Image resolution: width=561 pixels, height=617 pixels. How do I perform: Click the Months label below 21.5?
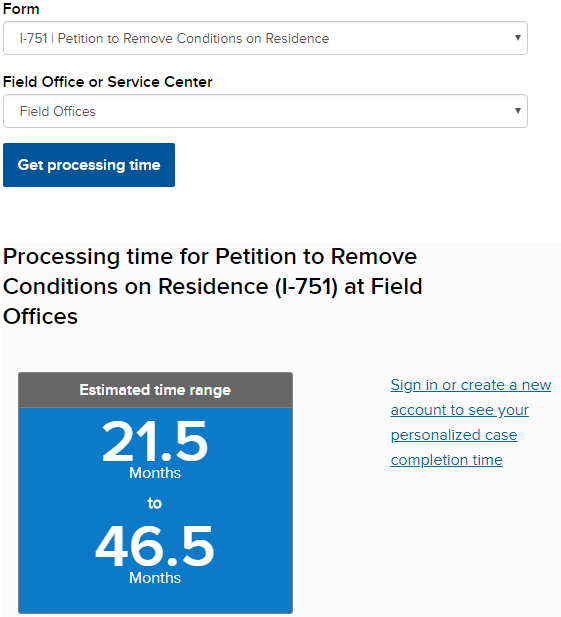[155, 473]
